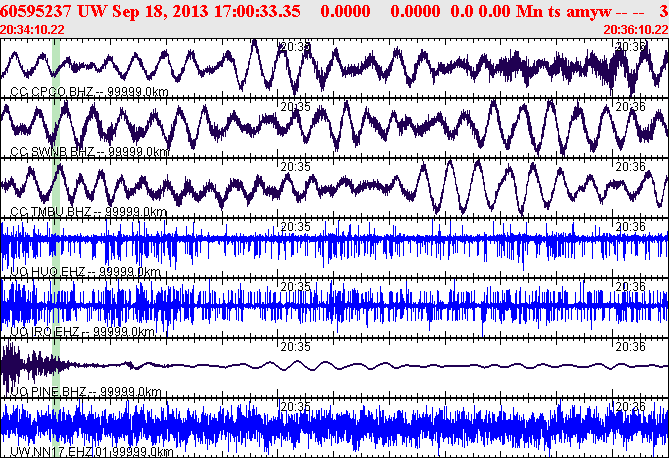The image size is (669, 458).
Task: Click the 20:35 time marker on PINE trace
Action: [295, 347]
